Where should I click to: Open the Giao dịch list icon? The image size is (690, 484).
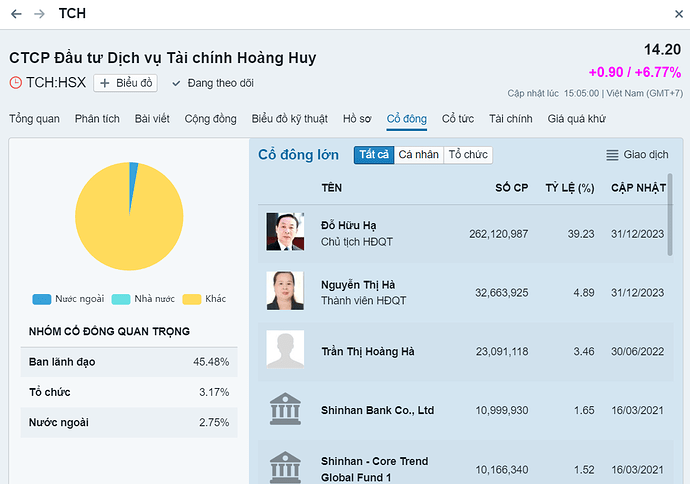pos(613,155)
